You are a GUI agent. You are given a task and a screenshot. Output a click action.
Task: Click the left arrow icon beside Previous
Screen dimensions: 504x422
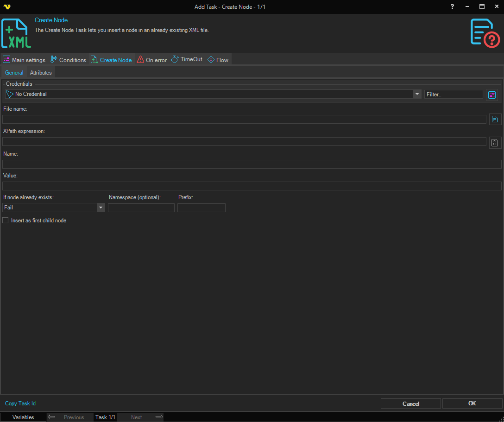pos(52,417)
